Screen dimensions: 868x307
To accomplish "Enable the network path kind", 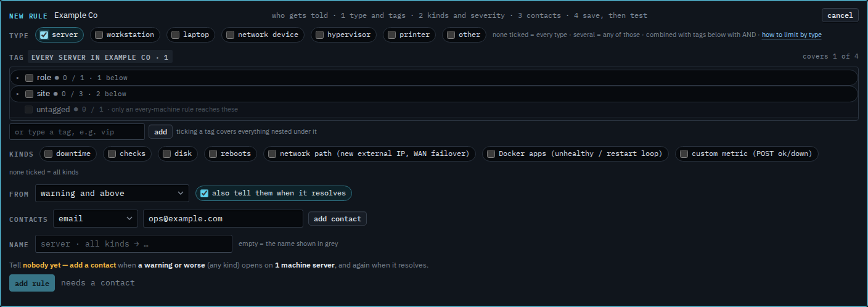I will tap(272, 154).
